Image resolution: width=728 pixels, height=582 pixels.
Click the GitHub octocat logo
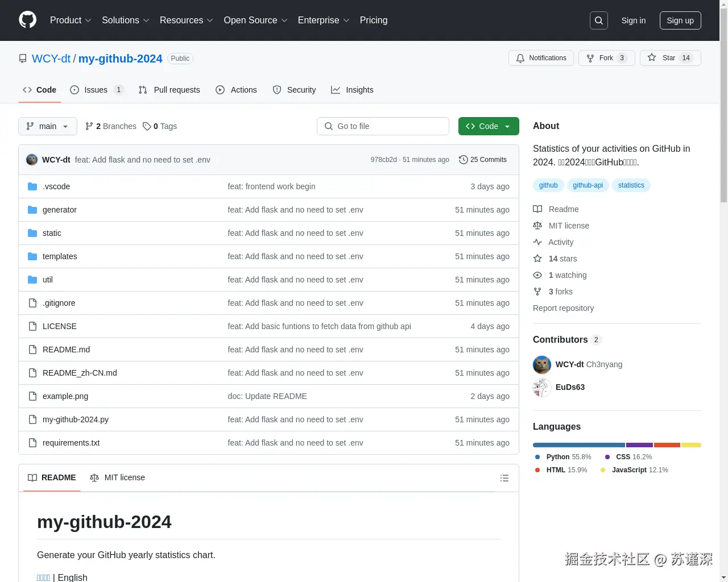pyautogui.click(x=27, y=20)
